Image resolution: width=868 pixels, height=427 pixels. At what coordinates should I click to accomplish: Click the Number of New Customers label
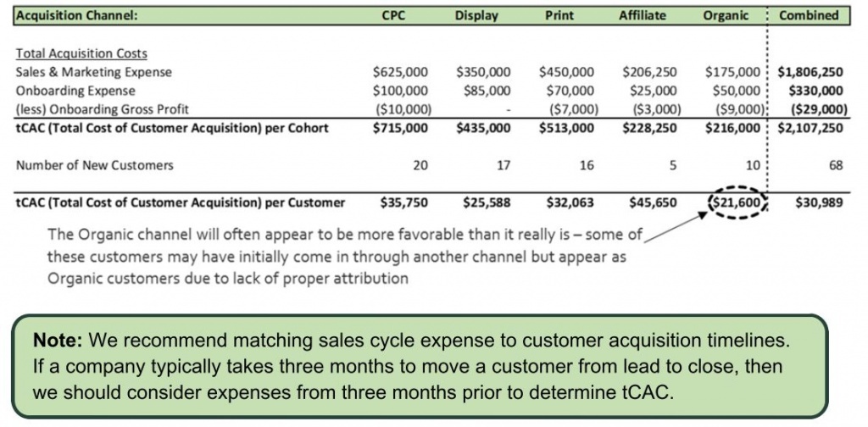pyautogui.click(x=94, y=165)
